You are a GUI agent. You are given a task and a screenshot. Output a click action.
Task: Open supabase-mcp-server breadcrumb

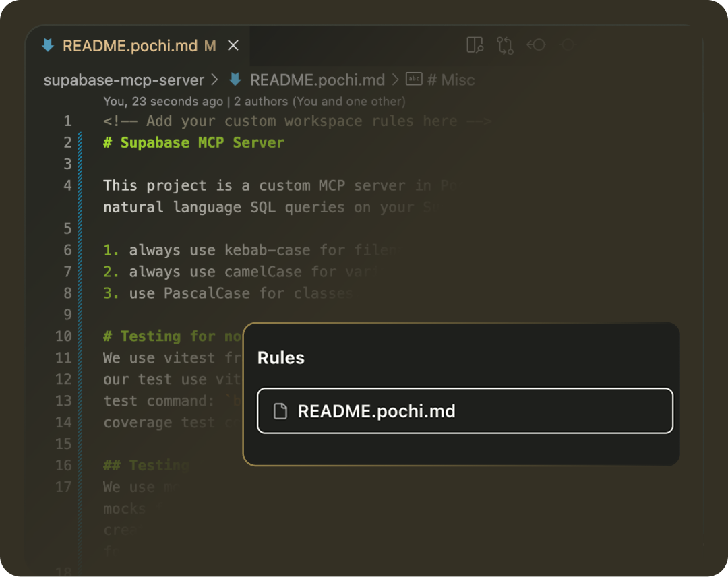tap(123, 80)
